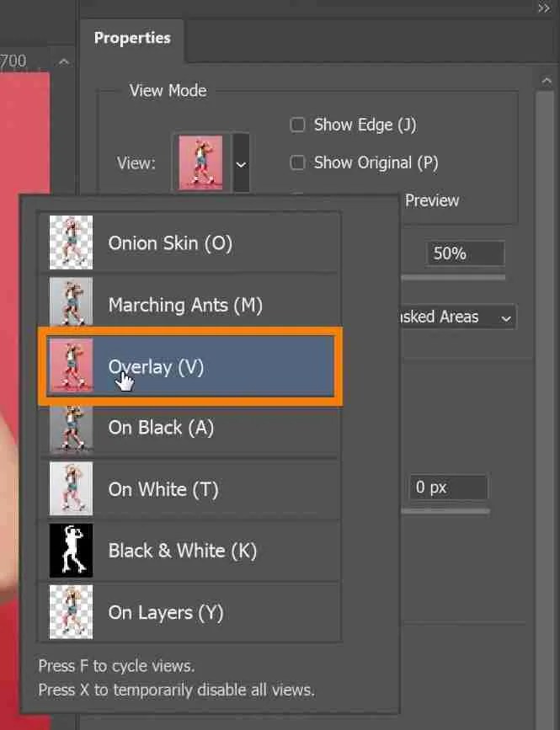Pick On White (T) view mode
Image resolution: width=560 pixels, height=730 pixels.
click(189, 489)
